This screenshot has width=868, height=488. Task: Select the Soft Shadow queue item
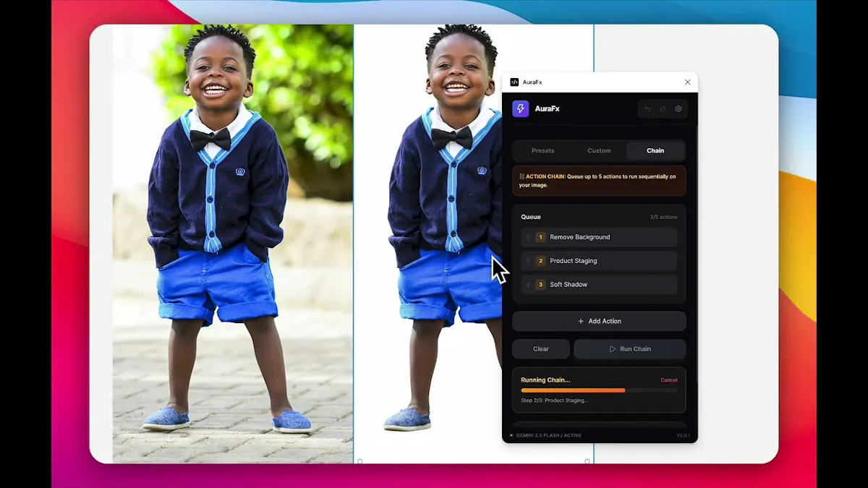[x=599, y=285]
